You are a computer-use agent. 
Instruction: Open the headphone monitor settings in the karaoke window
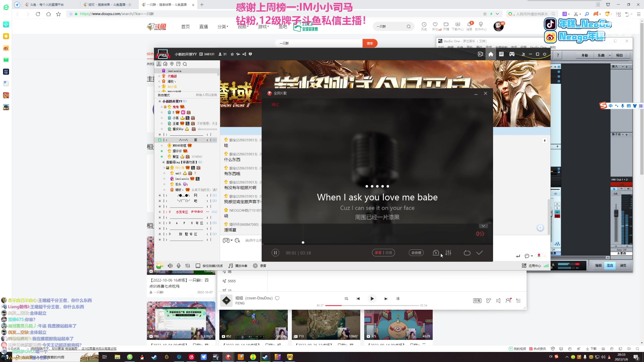tap(436, 253)
